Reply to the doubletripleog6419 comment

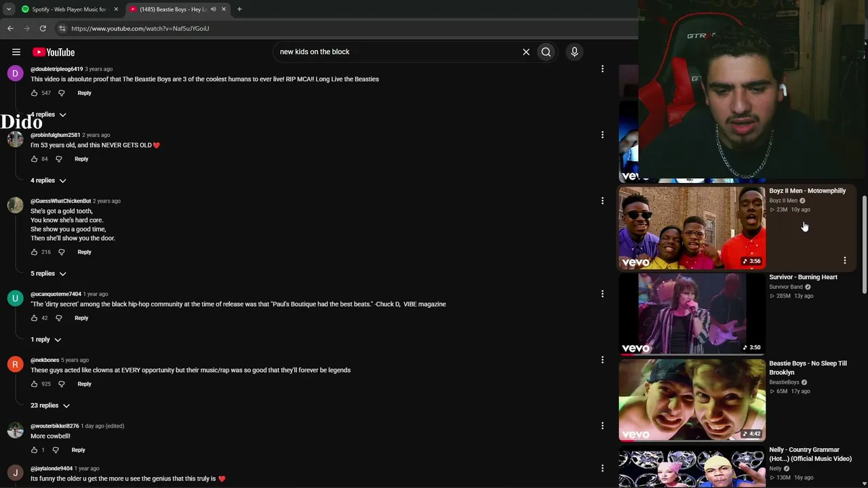tap(84, 93)
